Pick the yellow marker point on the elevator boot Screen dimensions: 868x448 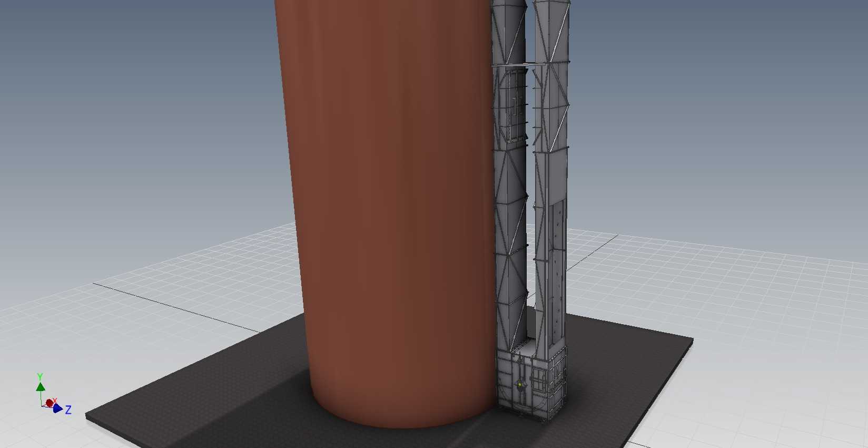pyautogui.click(x=519, y=385)
